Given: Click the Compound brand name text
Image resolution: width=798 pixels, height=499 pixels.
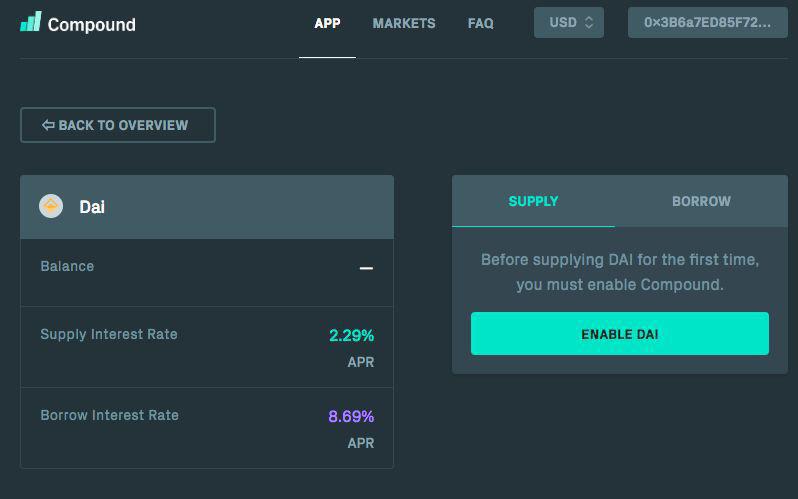Looking at the screenshot, I should pos(92,24).
